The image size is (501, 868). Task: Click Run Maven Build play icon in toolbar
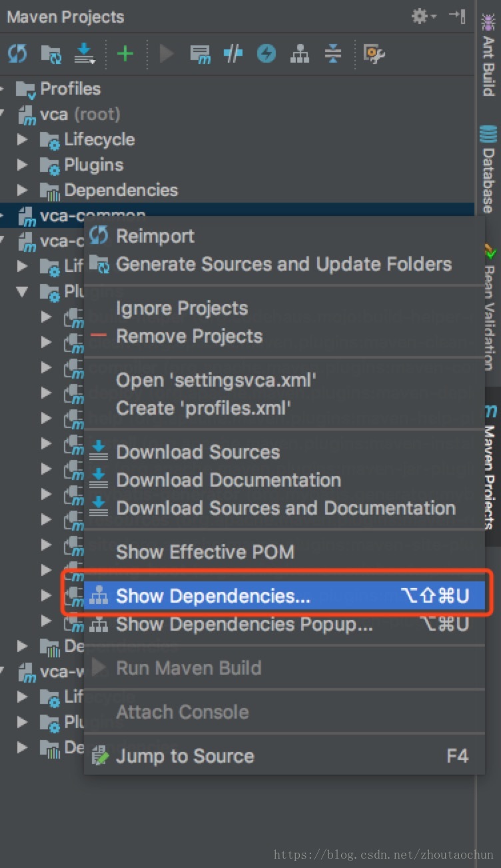tap(167, 53)
